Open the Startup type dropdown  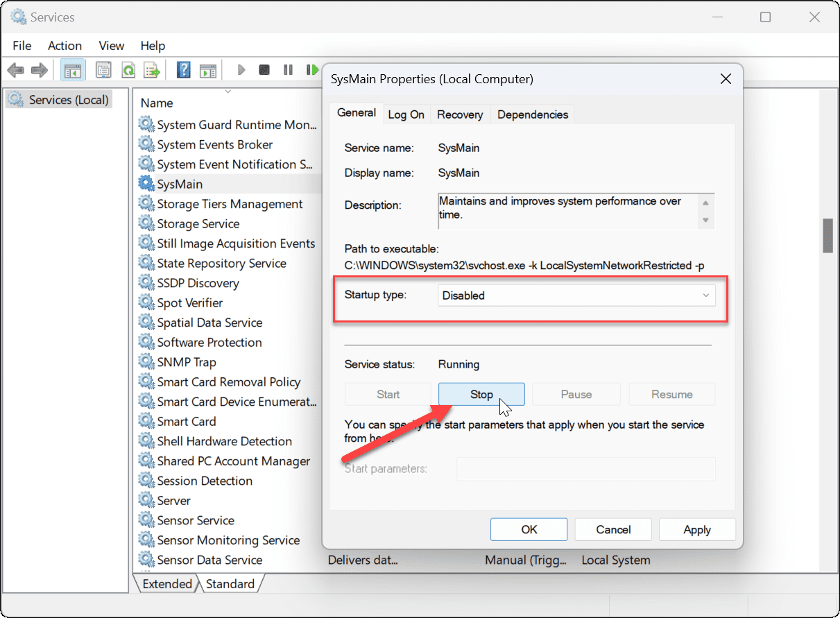(x=705, y=295)
